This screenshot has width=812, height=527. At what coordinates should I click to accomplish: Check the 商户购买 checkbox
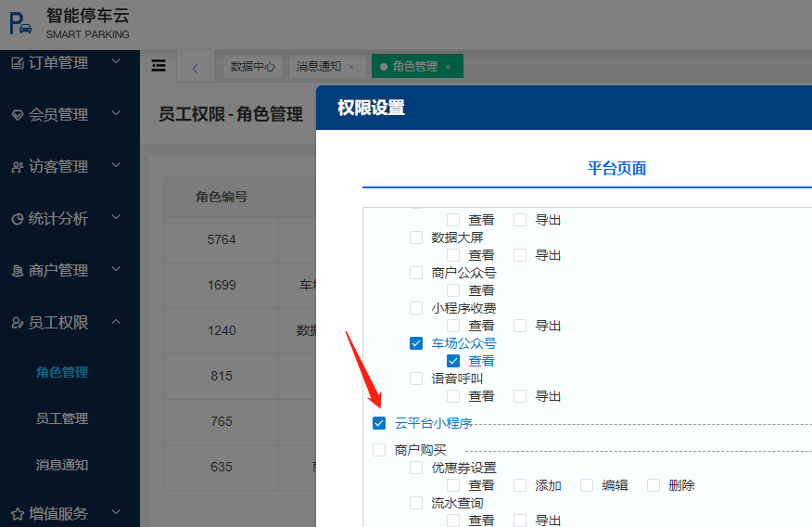pos(378,450)
